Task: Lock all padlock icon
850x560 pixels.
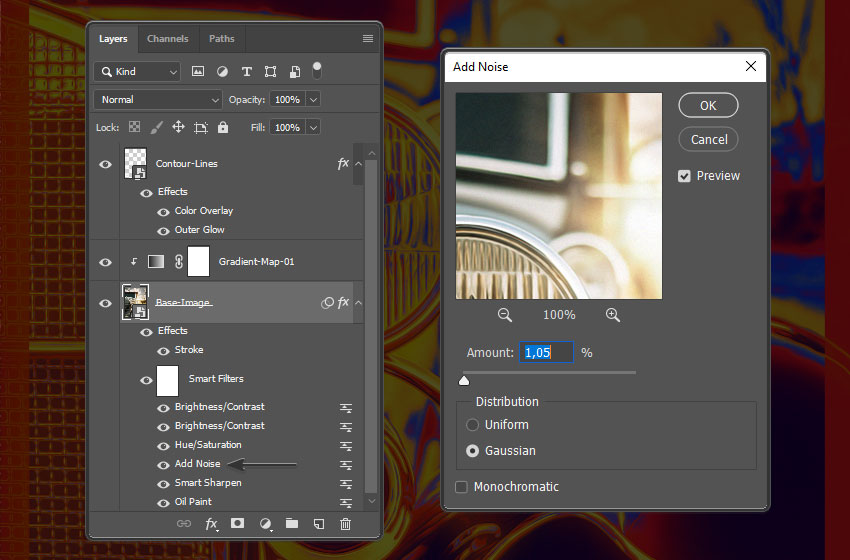Action: coord(223,127)
